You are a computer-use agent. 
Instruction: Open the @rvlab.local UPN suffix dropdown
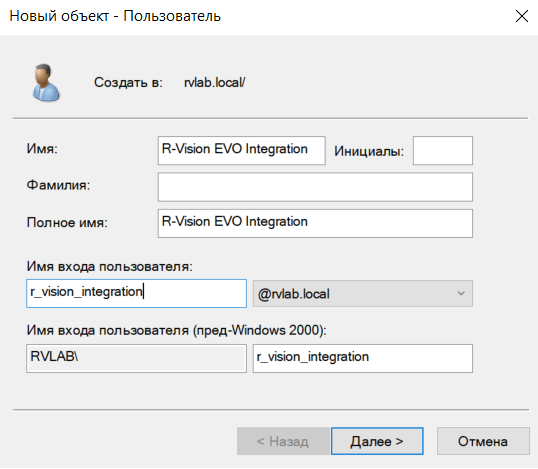[363, 294]
